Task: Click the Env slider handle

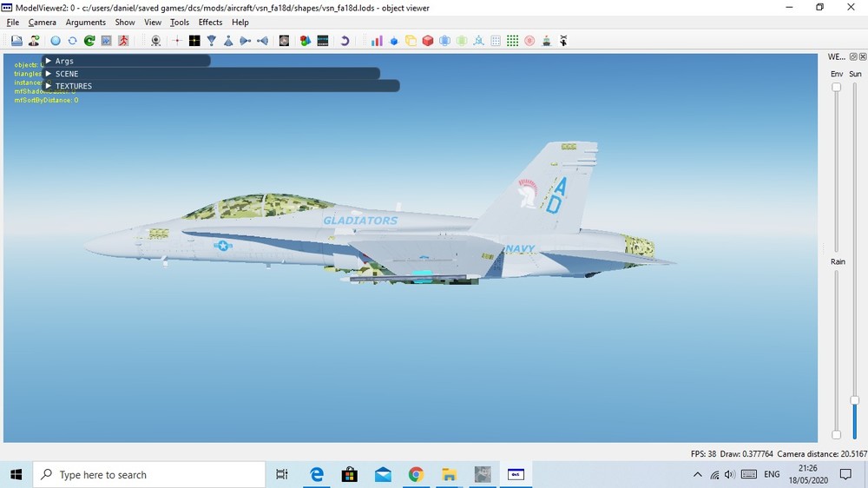Action: pos(837,87)
